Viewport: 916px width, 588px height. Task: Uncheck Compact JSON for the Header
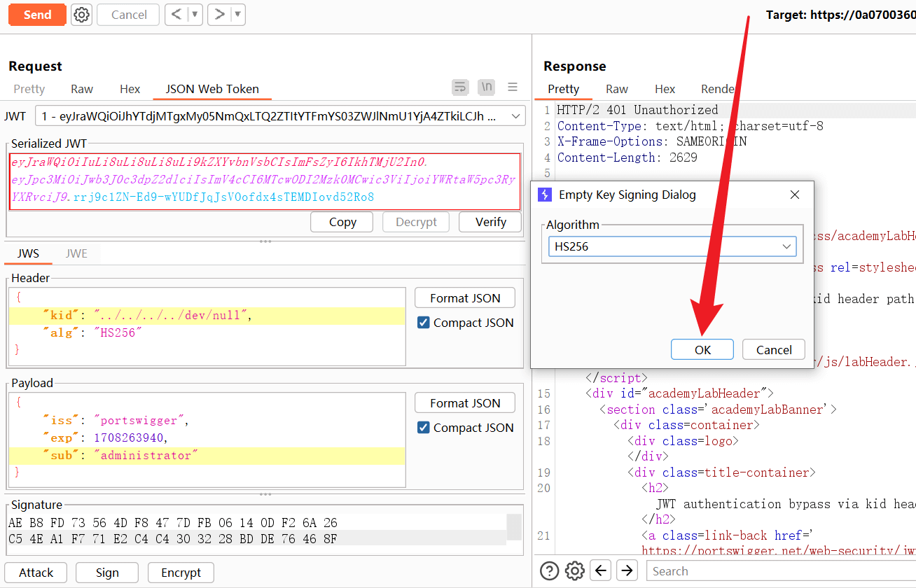click(x=423, y=323)
